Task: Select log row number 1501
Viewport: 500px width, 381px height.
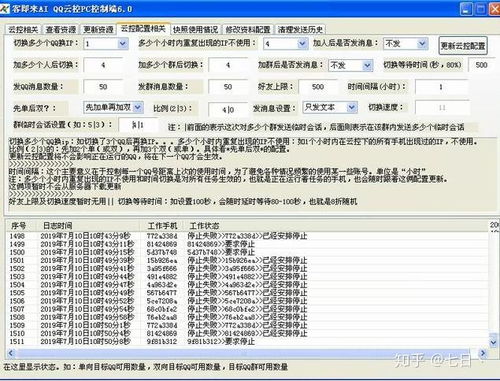Action: [x=247, y=260]
